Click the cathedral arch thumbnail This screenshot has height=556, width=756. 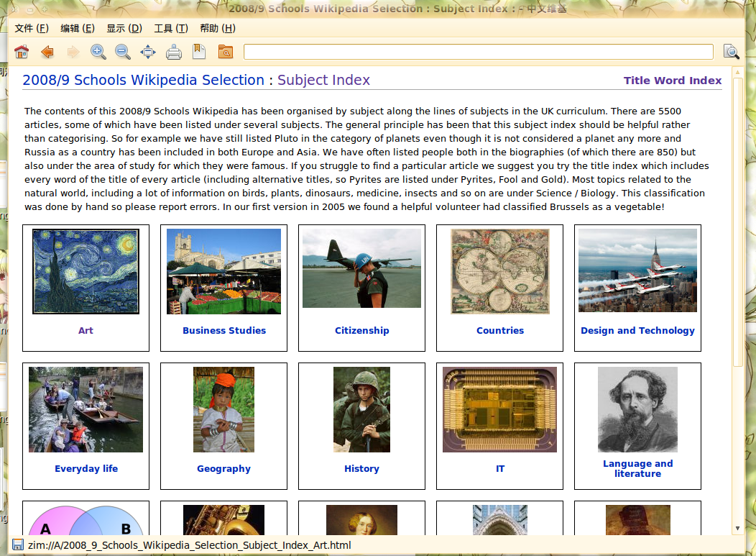pos(500,520)
